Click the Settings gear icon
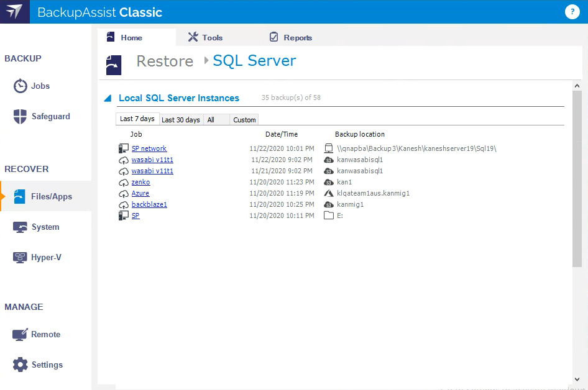 coord(21,365)
